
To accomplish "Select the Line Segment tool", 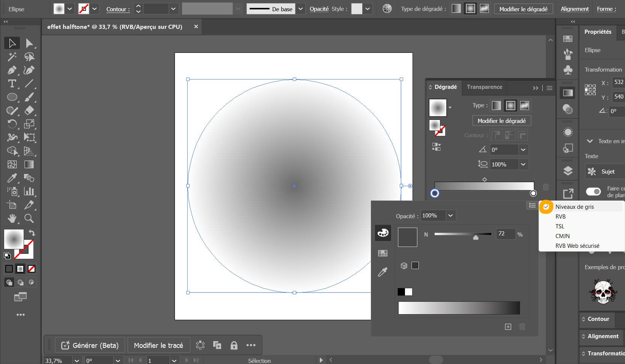I will [x=29, y=84].
